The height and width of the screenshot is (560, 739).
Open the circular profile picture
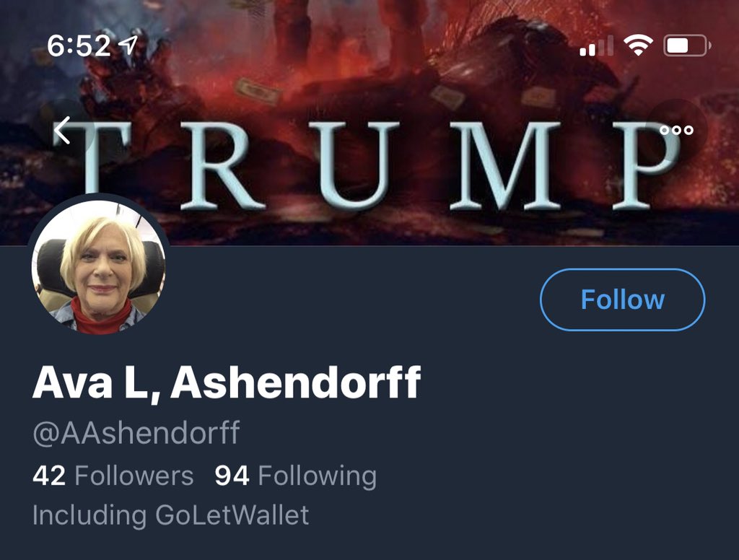98,266
